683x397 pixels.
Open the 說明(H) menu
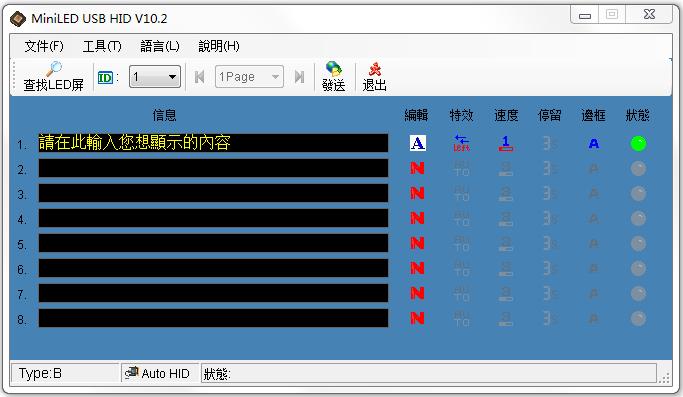(x=219, y=46)
